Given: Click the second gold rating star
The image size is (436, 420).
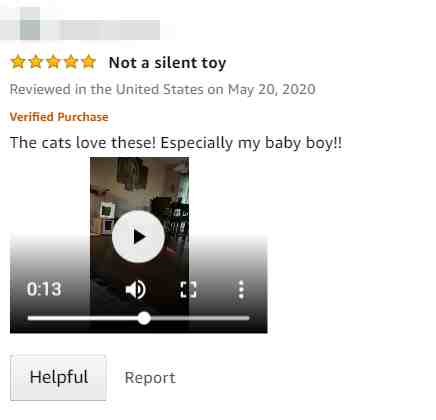Looking at the screenshot, I should point(36,62).
